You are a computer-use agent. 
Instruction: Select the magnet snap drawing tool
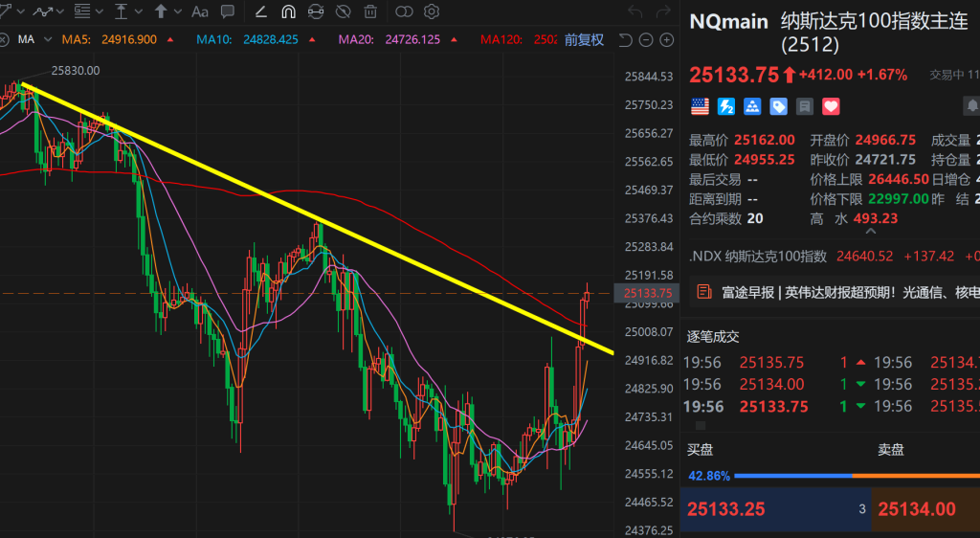(288, 12)
